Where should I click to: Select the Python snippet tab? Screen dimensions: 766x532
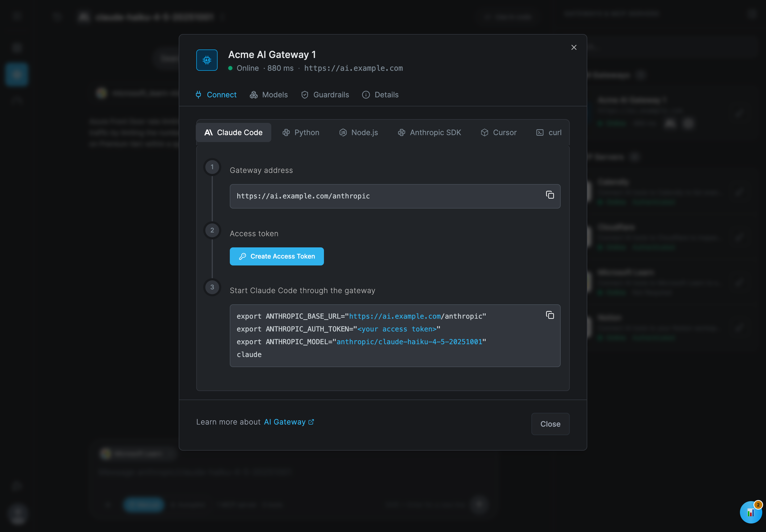301,132
